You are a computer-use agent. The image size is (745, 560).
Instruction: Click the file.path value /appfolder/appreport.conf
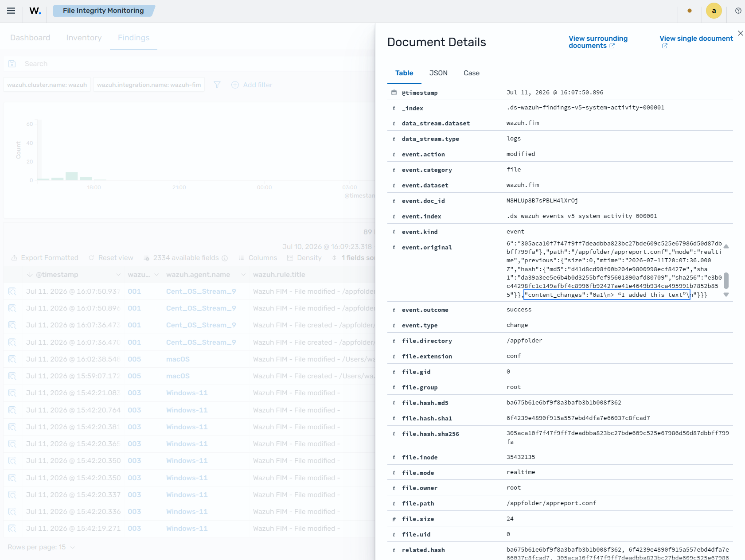click(551, 503)
